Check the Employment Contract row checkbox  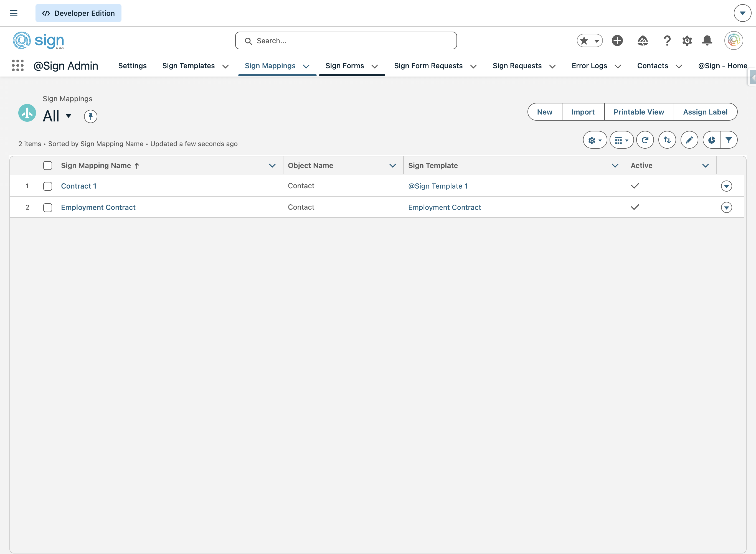pos(48,208)
